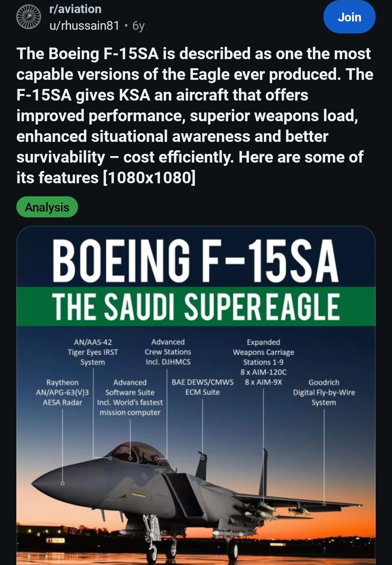Tap the 6y post timestamp
The width and height of the screenshot is (392, 565).
coord(139,25)
